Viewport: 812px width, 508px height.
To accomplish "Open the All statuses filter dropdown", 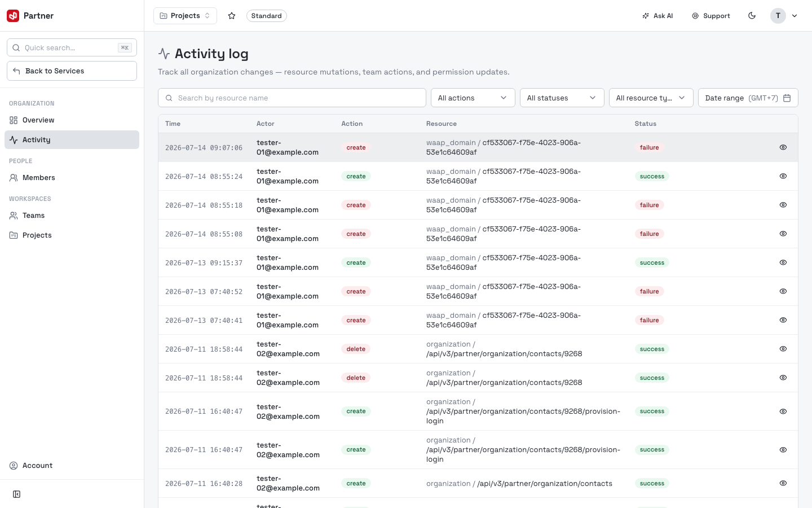I will 562,98.
